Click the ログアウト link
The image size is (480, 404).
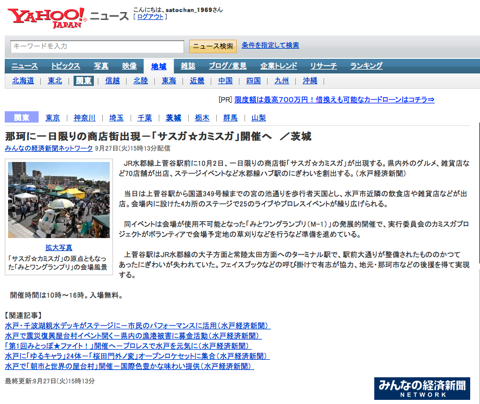click(x=150, y=17)
